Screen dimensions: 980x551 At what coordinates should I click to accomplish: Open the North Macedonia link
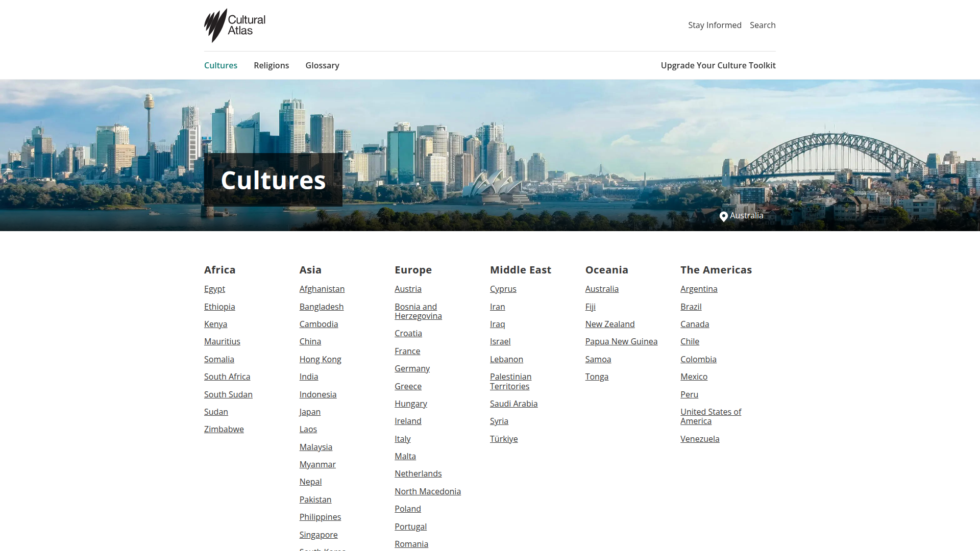tap(428, 491)
